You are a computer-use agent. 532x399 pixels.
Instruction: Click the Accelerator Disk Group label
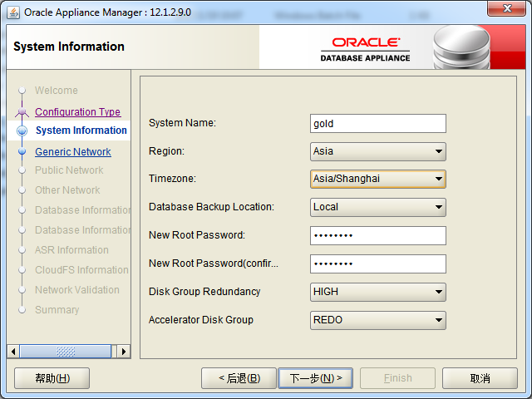pyautogui.click(x=201, y=319)
